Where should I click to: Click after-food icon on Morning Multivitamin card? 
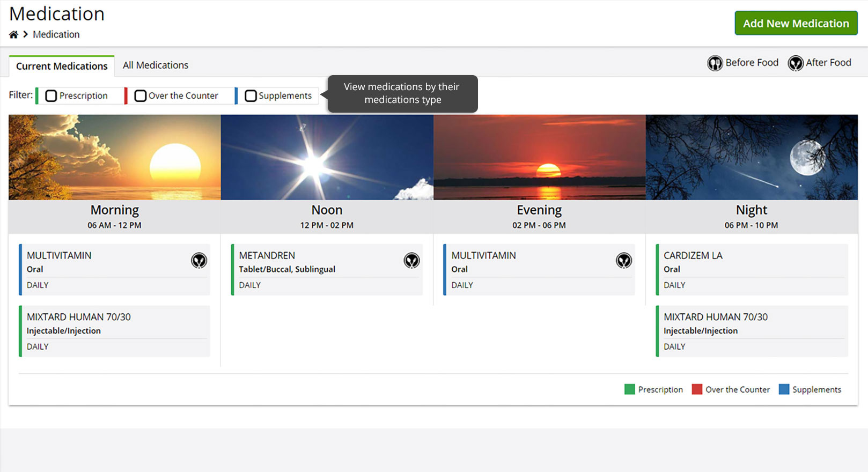199,261
